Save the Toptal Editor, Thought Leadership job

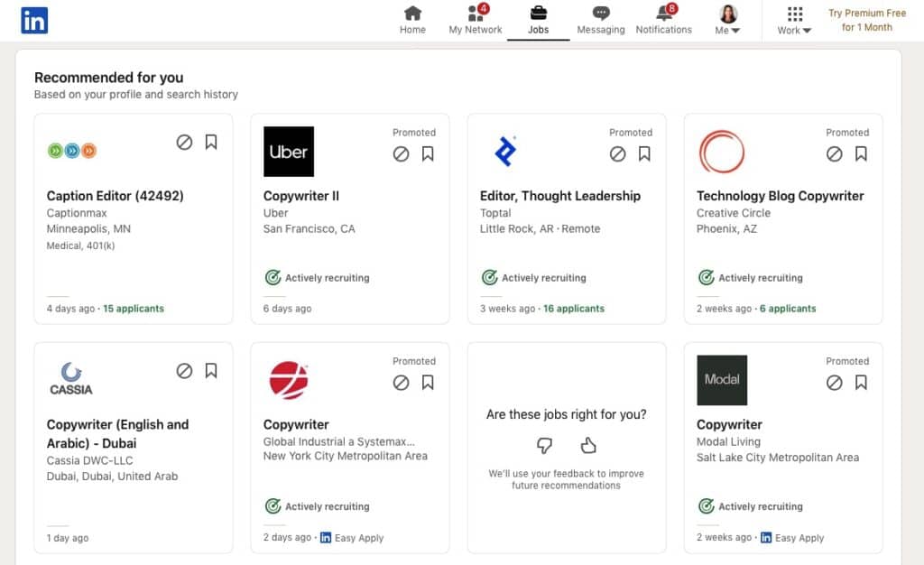[x=644, y=154]
